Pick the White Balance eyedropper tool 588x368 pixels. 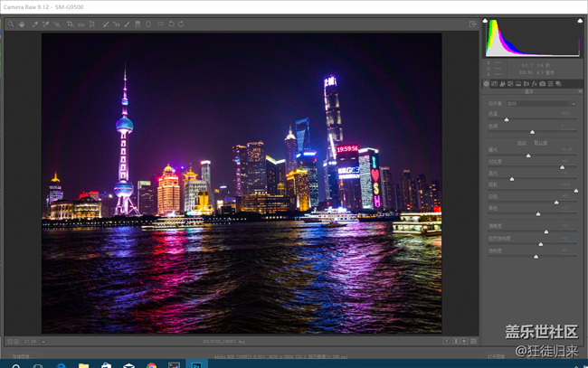pos(35,24)
